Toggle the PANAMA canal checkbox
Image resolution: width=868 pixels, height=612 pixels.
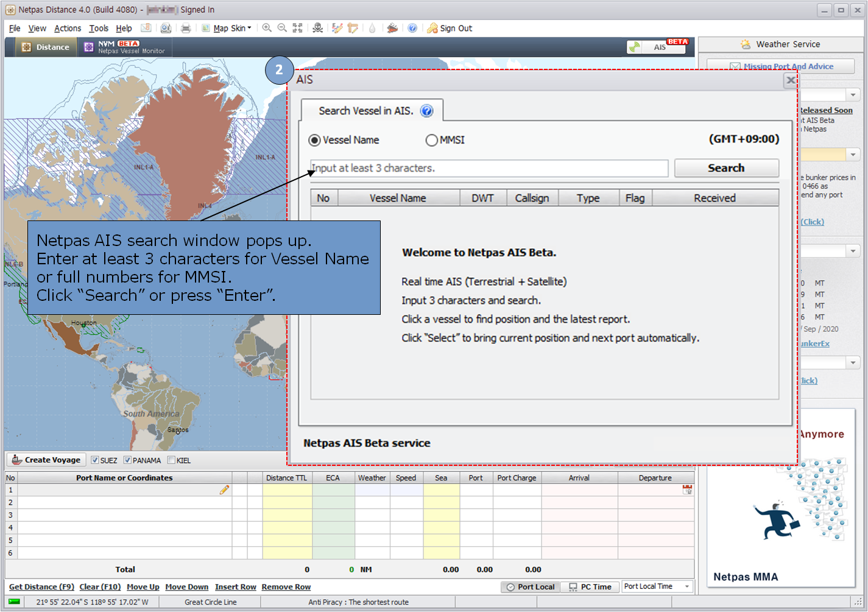(127, 460)
